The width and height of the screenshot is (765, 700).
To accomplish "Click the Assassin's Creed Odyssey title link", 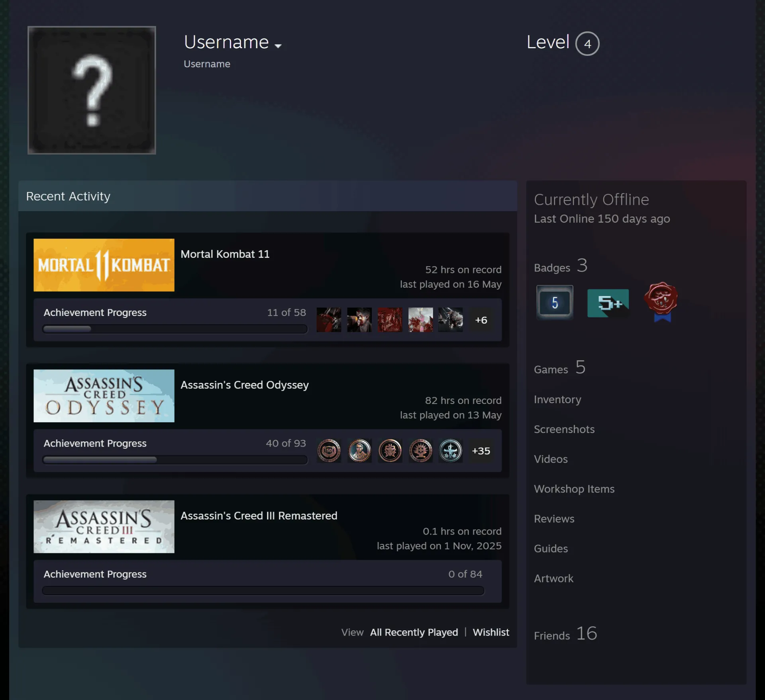I will pyautogui.click(x=245, y=385).
